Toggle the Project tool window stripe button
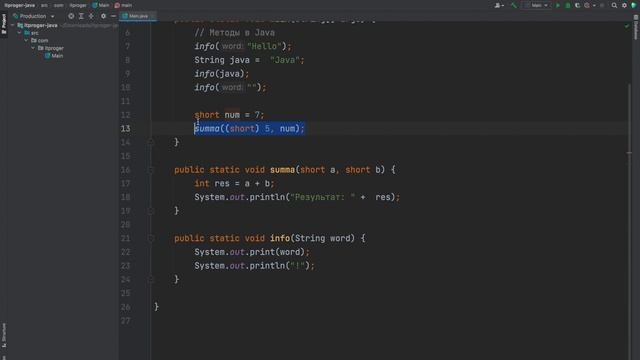Screen dimensions: 640x360 coord(4,24)
